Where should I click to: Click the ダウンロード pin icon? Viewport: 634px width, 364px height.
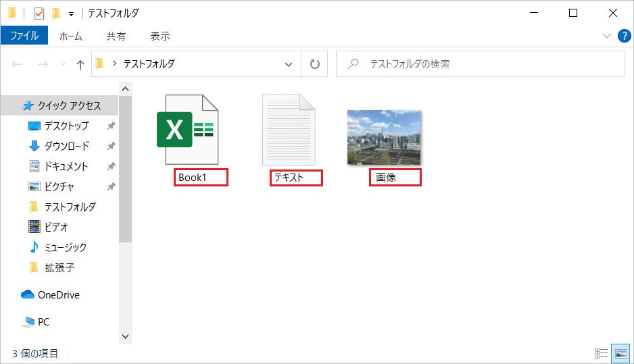click(111, 147)
